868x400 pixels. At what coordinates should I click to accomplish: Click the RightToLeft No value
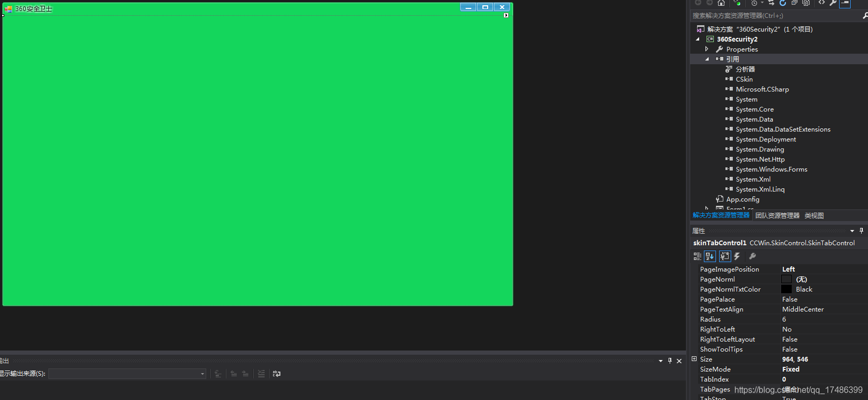(786, 329)
